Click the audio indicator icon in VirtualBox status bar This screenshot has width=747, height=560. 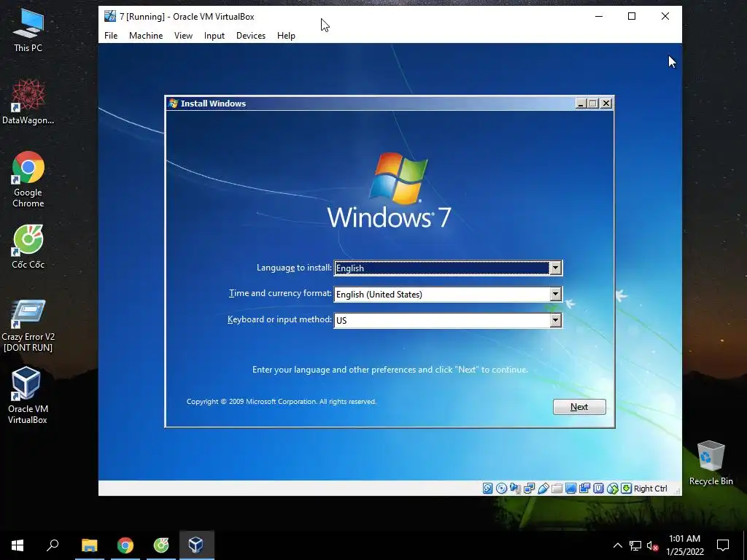[x=515, y=488]
